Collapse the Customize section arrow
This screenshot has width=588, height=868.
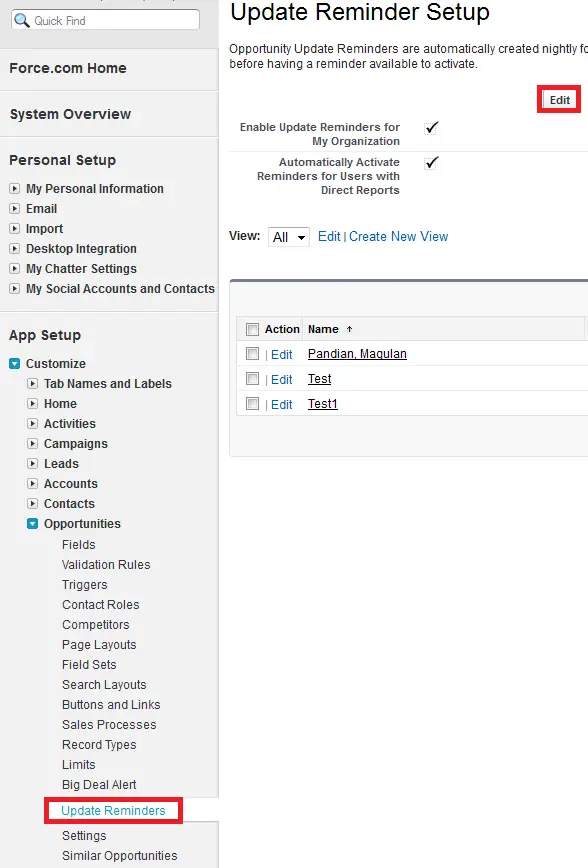click(15, 364)
